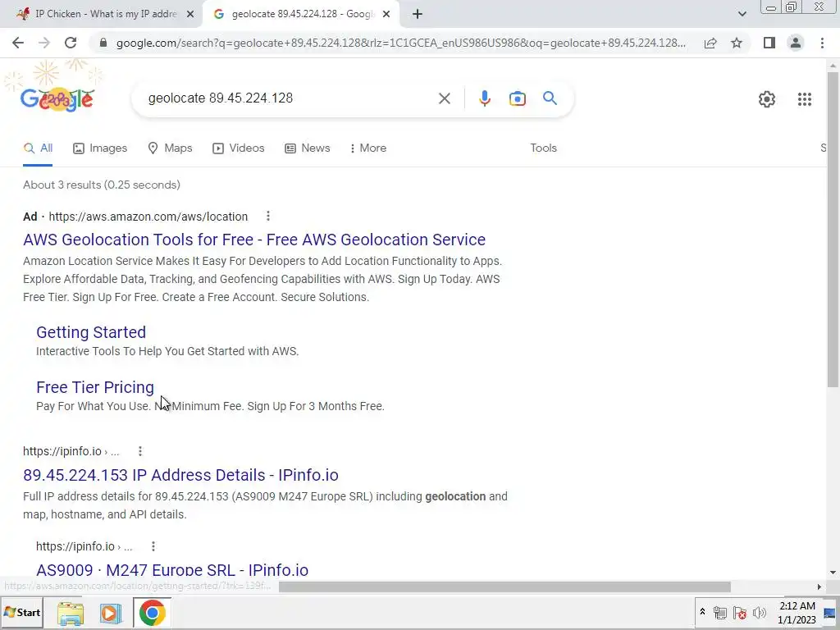The height and width of the screenshot is (630, 840).
Task: Clear the search box with the X
Action: tap(444, 98)
